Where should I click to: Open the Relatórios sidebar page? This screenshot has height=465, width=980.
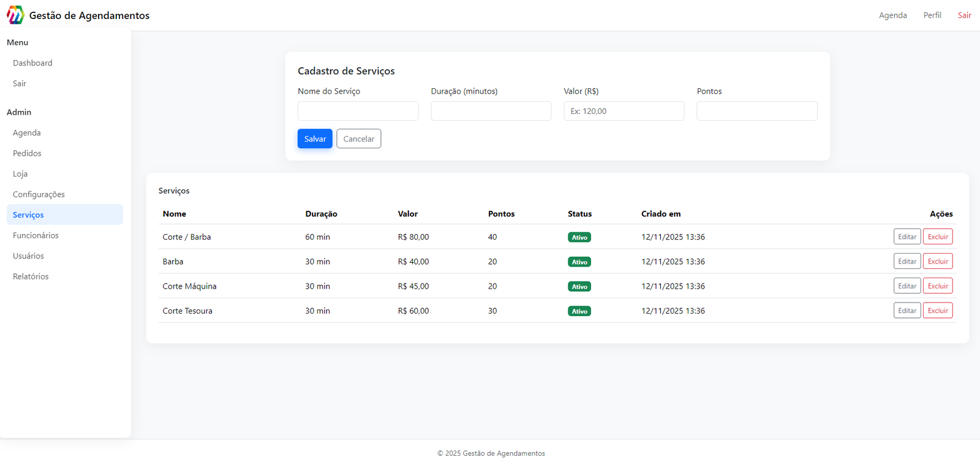click(31, 276)
